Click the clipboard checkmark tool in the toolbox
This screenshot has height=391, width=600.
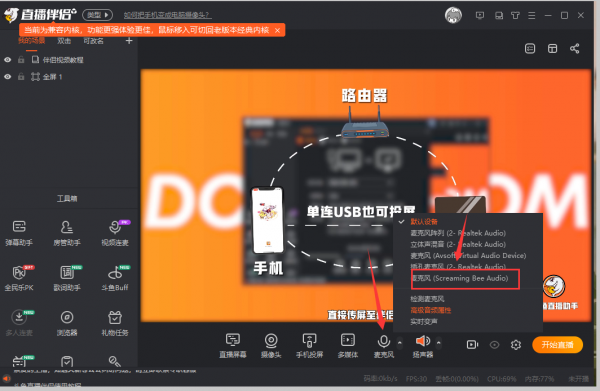coord(67,361)
